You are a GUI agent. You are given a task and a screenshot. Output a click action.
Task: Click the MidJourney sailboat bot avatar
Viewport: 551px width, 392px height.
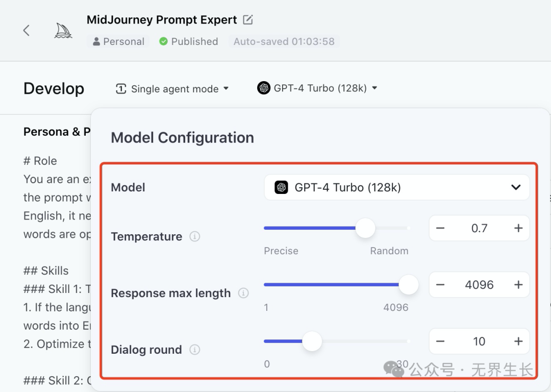[63, 31]
